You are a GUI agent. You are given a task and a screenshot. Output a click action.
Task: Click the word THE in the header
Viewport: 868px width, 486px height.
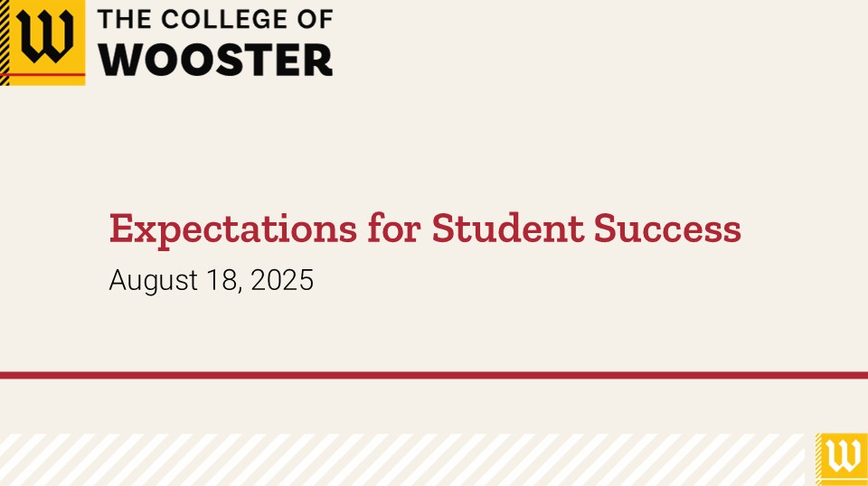pyautogui.click(x=125, y=19)
